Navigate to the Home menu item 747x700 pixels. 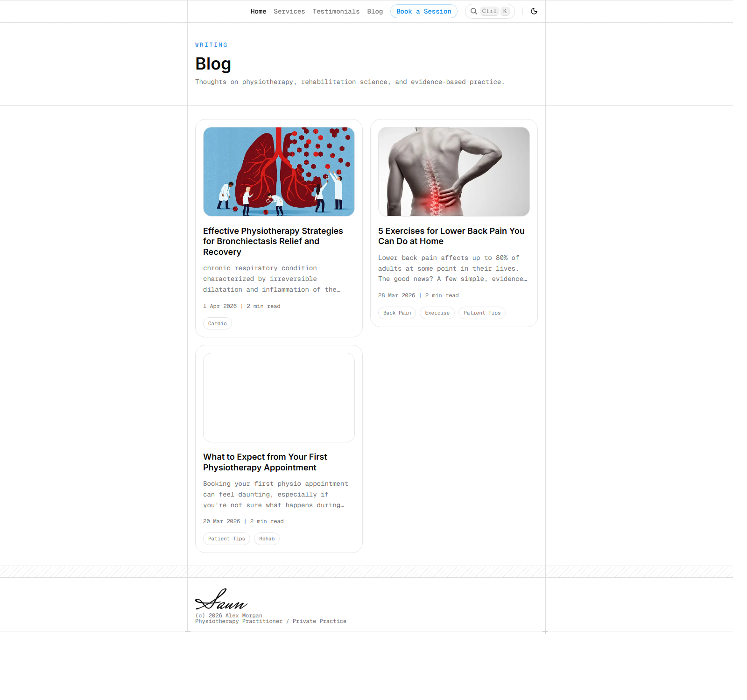point(258,11)
